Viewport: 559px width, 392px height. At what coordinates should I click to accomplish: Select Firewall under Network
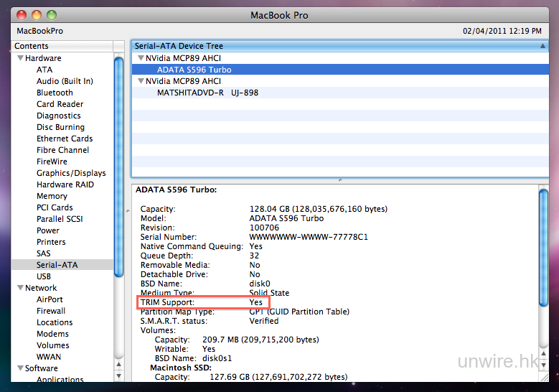click(51, 311)
